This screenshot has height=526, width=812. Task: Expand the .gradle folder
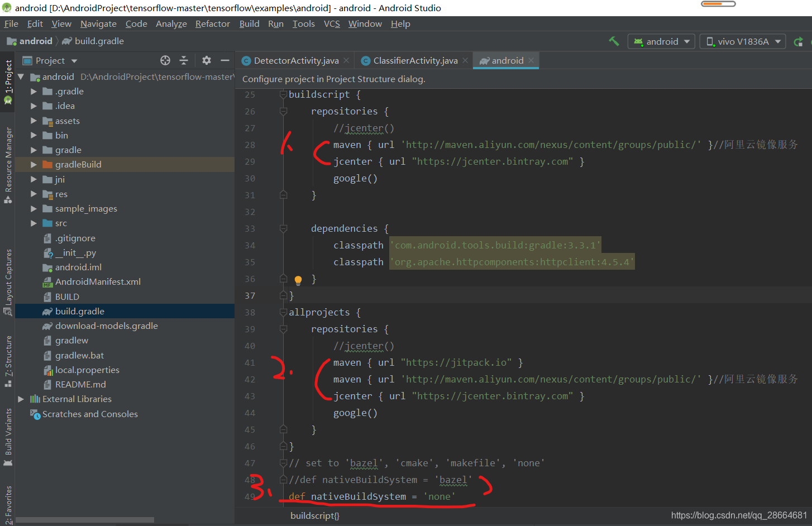click(34, 92)
